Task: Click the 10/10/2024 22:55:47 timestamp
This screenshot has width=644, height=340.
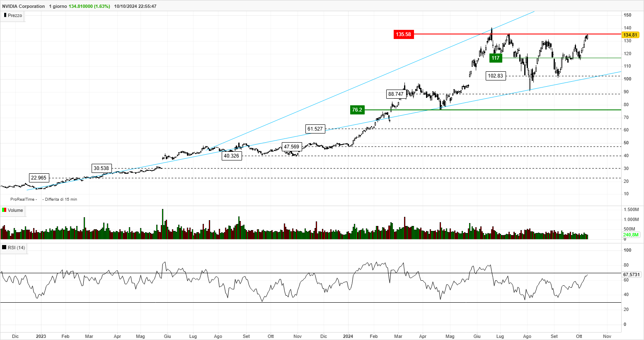Action: coord(135,6)
